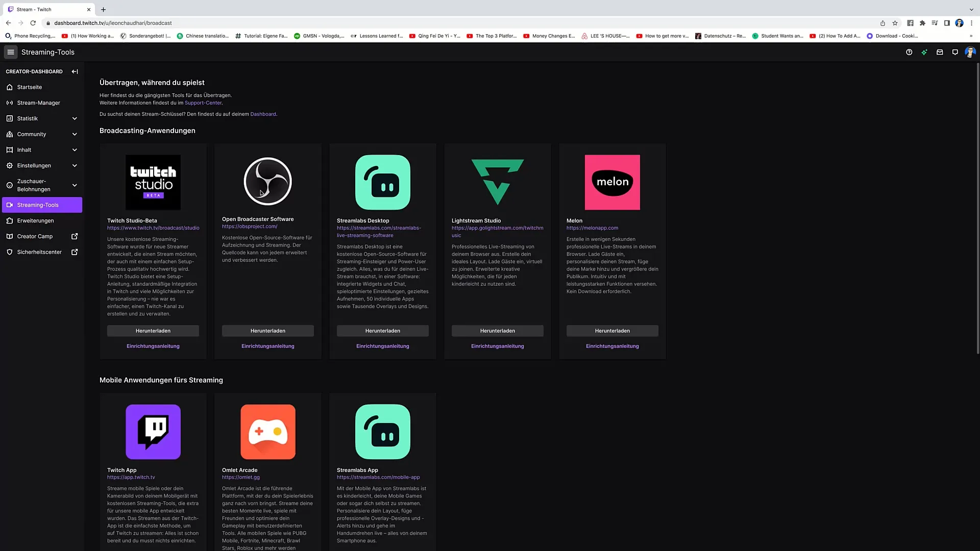Screen dimensions: 980x551
Task: Open the inbox mail icon
Action: click(940, 52)
